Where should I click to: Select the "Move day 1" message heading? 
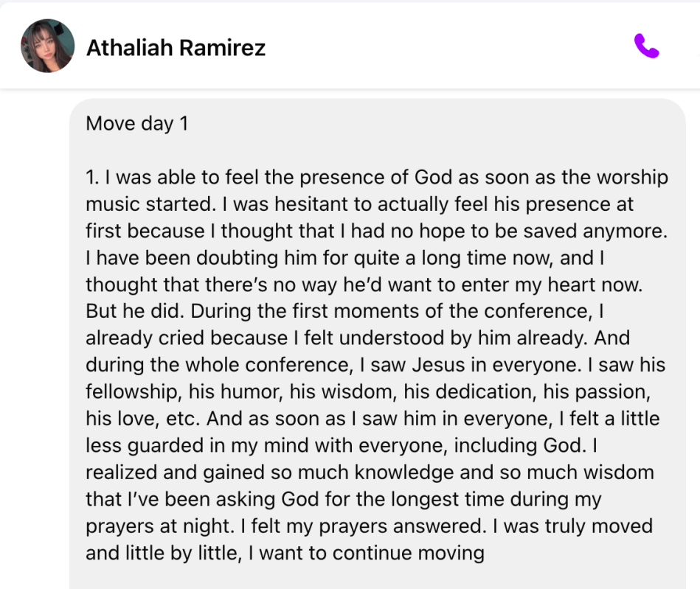pyautogui.click(x=137, y=123)
